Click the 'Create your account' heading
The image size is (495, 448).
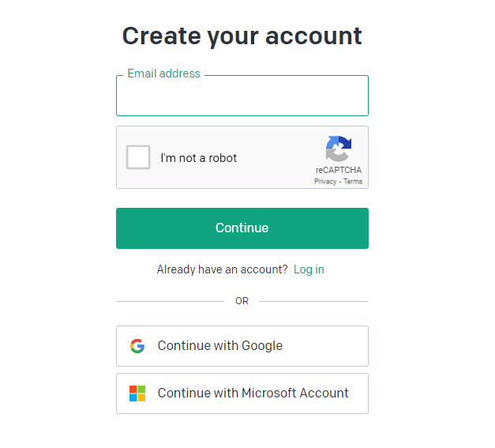click(x=242, y=36)
